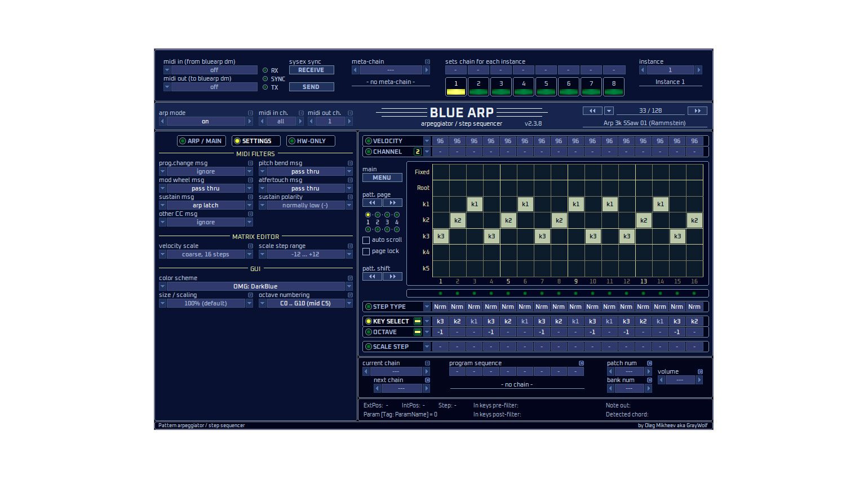Switch to the ARP / MAIN tab
This screenshot has height=479, width=868.
[x=201, y=141]
